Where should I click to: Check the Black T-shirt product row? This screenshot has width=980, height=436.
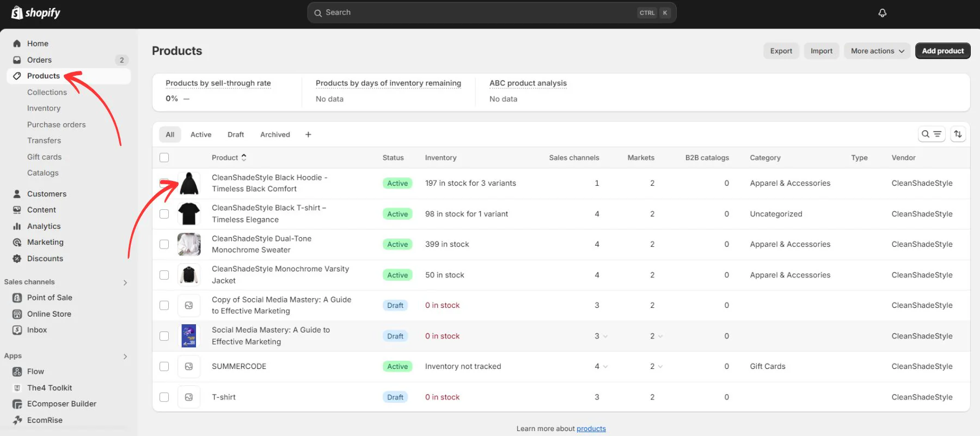pyautogui.click(x=164, y=214)
